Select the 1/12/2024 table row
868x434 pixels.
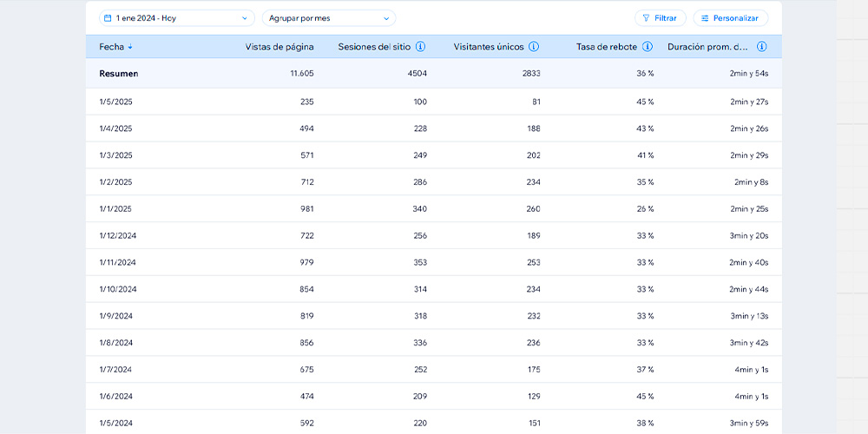pyautogui.click(x=434, y=235)
